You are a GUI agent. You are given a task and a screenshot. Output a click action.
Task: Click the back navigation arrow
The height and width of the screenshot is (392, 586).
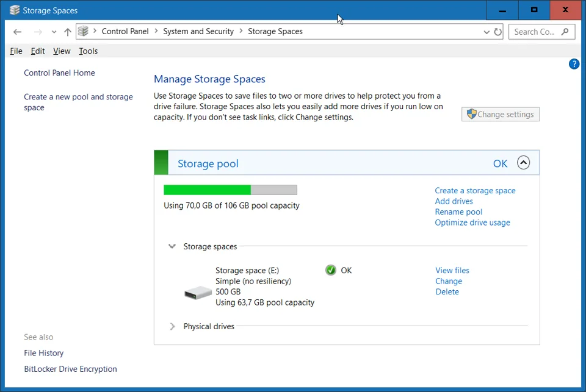tap(17, 32)
